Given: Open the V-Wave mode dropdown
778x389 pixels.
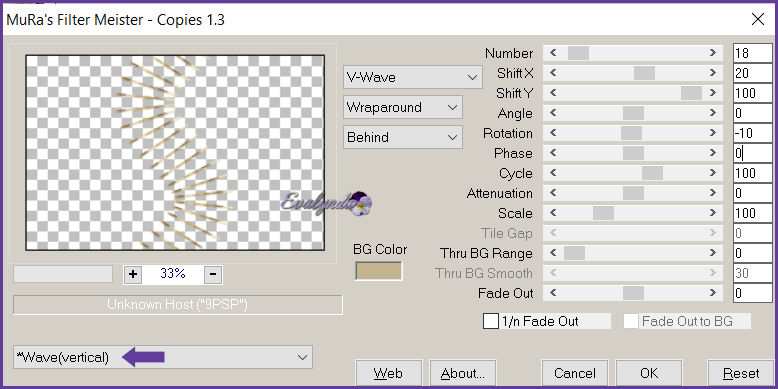Looking at the screenshot, I should 412,77.
